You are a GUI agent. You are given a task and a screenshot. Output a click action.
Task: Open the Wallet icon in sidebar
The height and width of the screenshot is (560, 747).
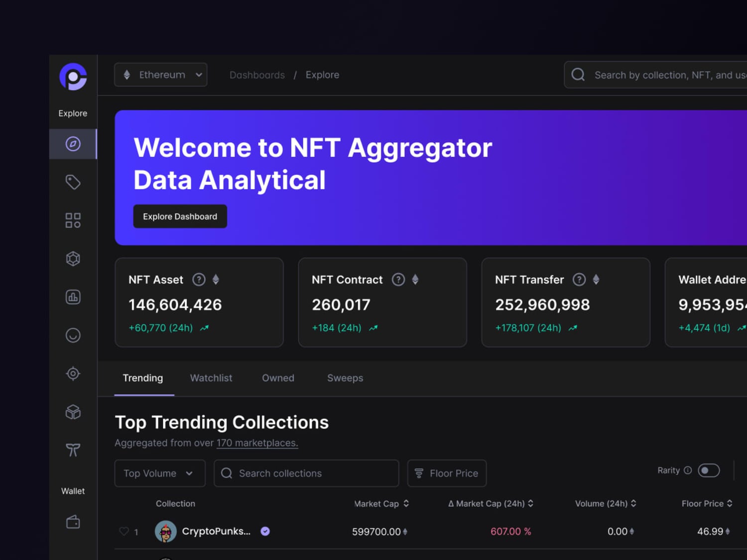73,522
